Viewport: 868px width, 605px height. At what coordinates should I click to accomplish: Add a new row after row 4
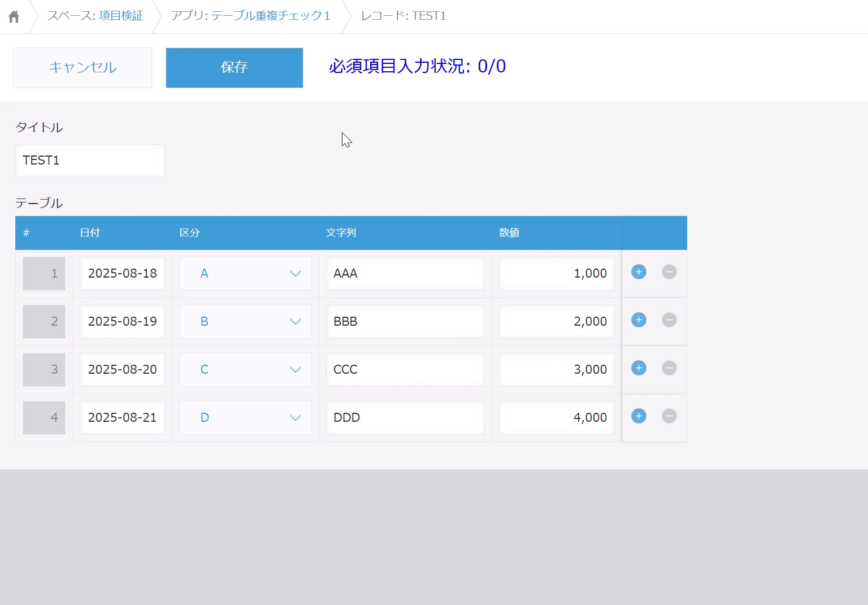639,416
